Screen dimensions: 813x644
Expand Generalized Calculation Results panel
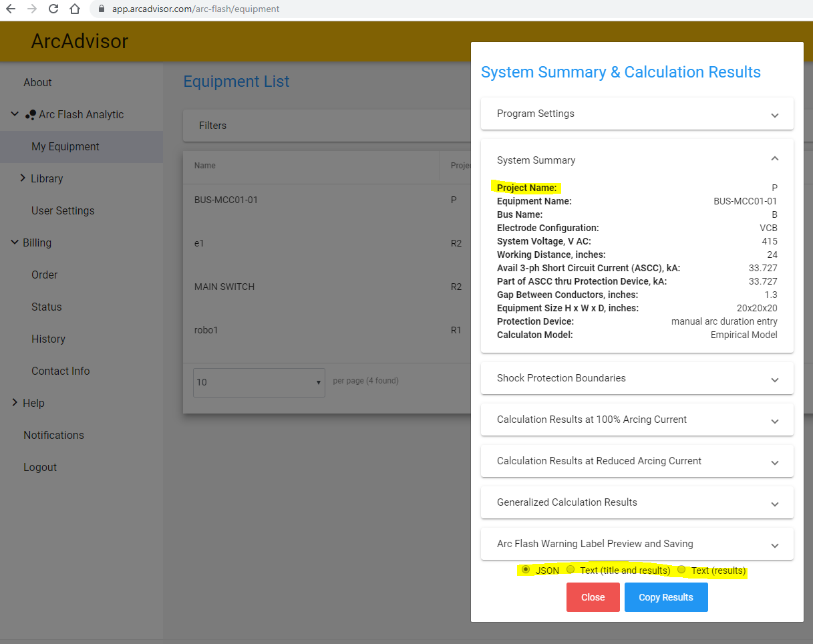pos(637,502)
